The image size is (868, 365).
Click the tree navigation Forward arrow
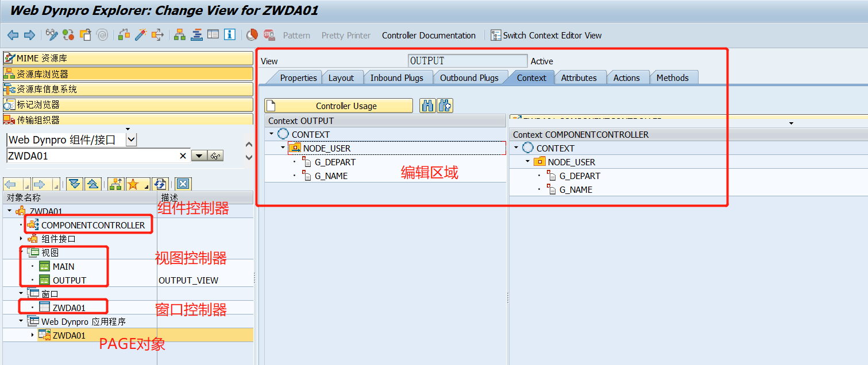(x=38, y=184)
